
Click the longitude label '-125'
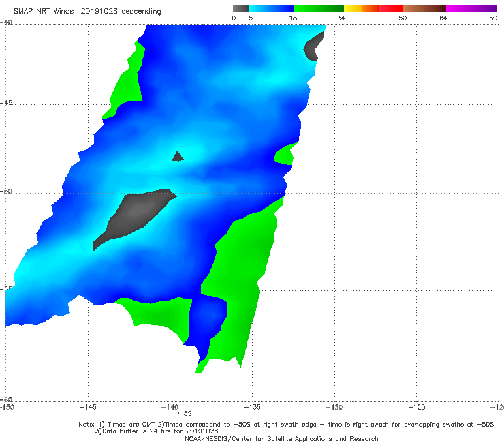[x=417, y=407]
